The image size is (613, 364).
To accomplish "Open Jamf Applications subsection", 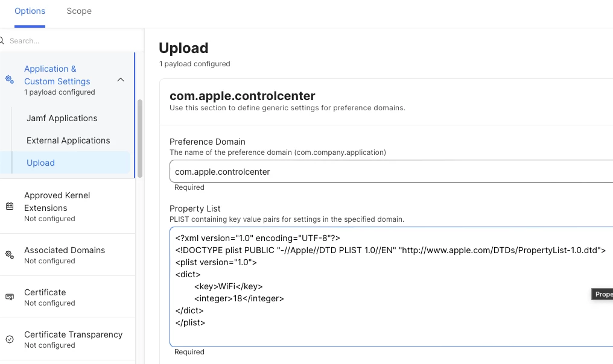I will [62, 118].
